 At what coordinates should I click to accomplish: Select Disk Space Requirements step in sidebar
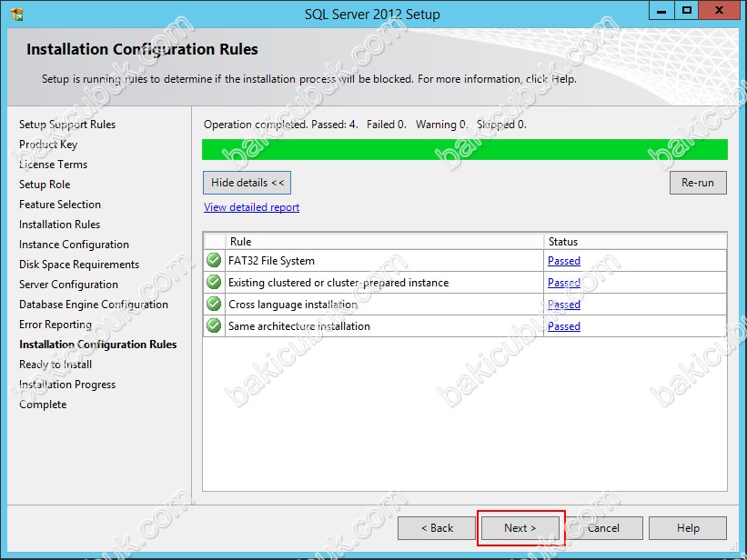point(79,265)
